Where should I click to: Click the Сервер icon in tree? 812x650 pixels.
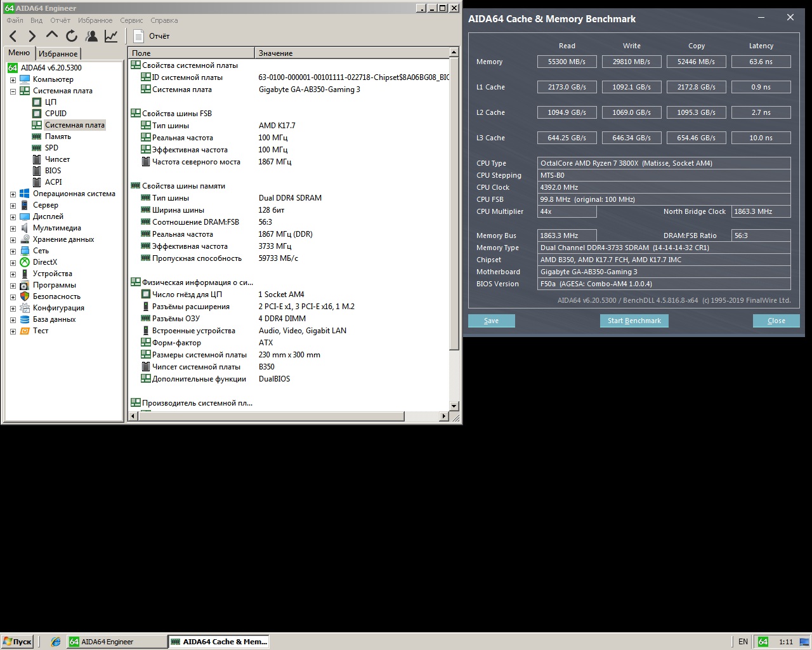click(25, 205)
